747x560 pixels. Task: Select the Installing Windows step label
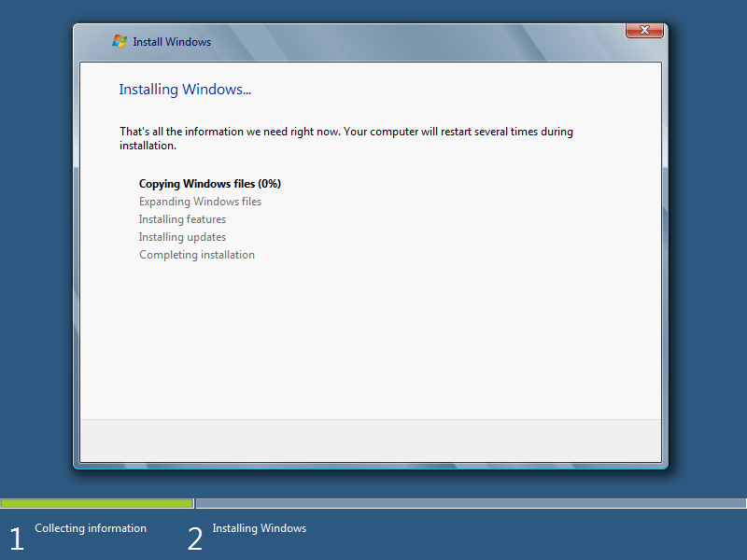point(259,527)
